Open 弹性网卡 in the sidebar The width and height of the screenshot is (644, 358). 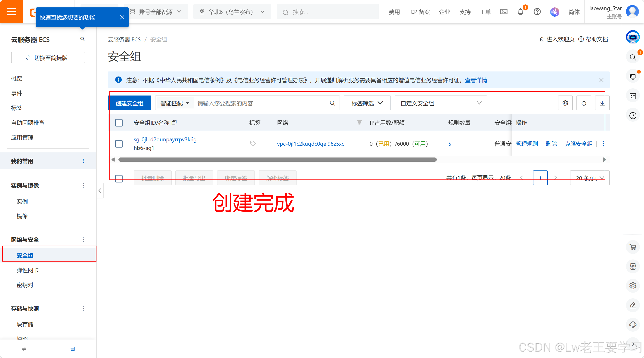(x=28, y=270)
